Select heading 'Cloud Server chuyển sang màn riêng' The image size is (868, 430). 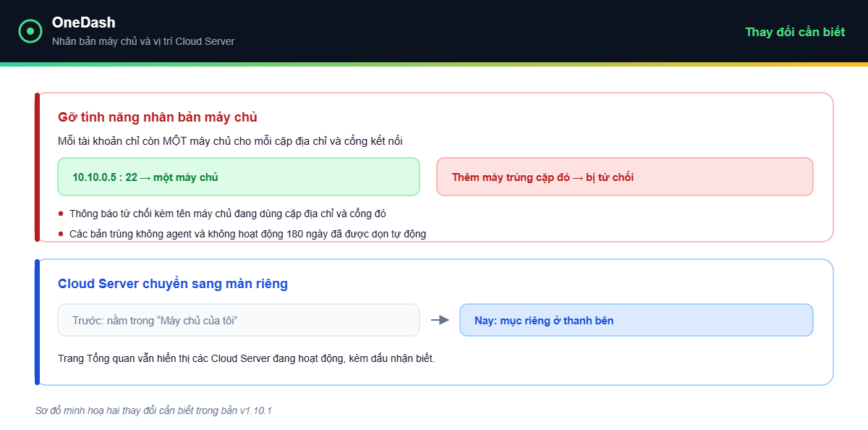pyautogui.click(x=173, y=284)
